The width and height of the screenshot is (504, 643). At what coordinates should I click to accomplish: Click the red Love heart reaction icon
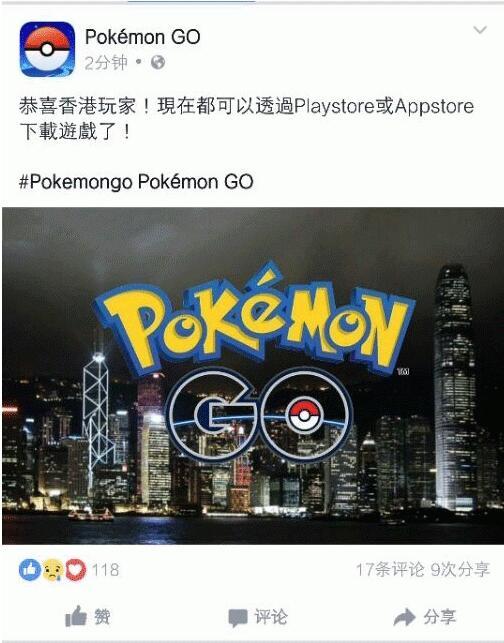pos(75,570)
